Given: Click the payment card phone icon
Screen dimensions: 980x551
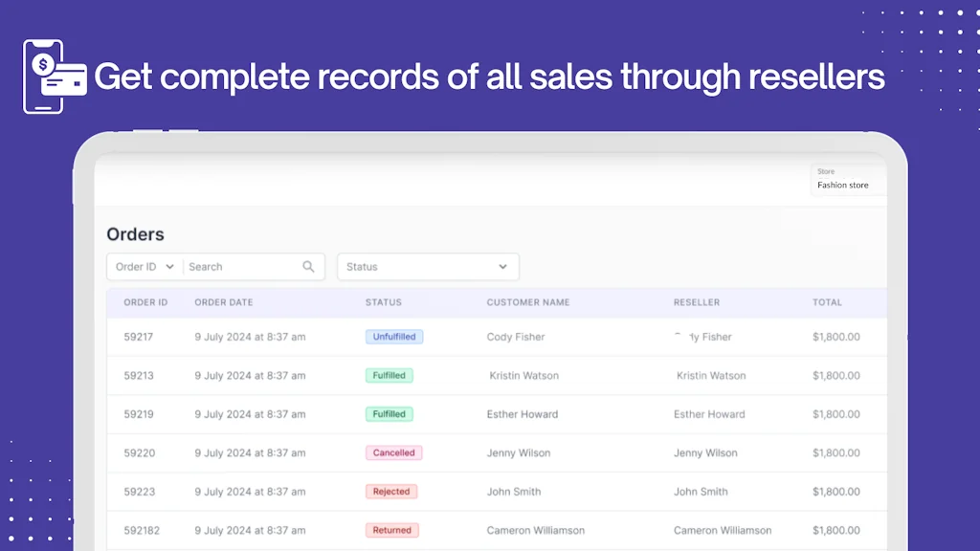Looking at the screenshot, I should 44,77.
